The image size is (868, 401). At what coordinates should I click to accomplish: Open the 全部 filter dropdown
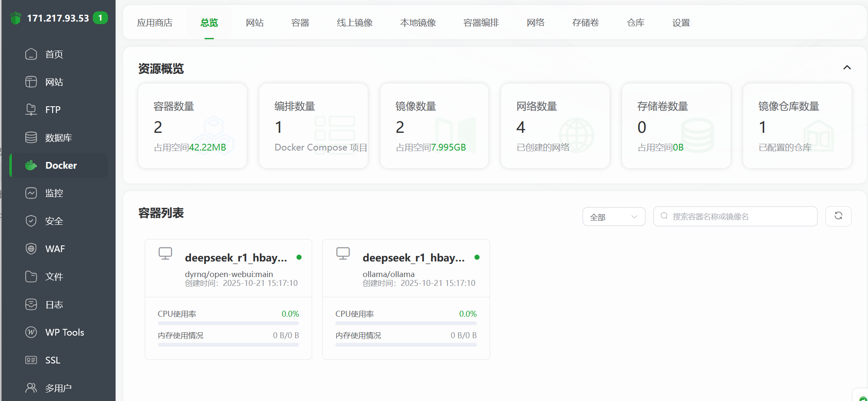click(614, 217)
